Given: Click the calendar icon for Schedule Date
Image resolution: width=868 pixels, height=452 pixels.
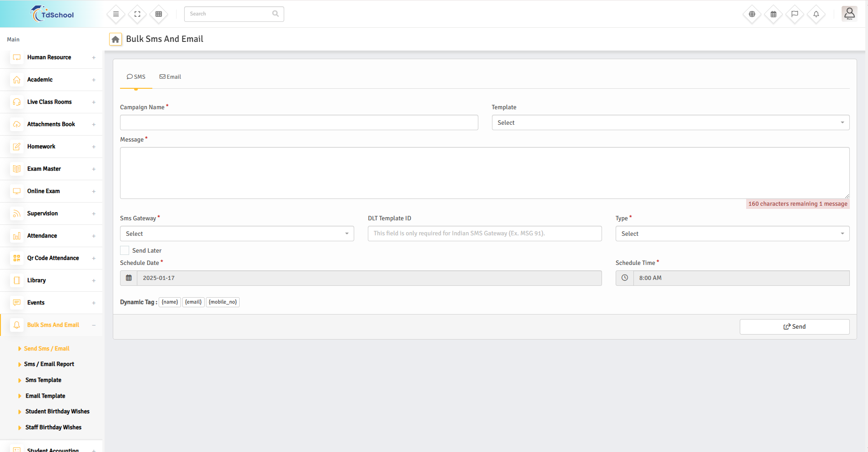Looking at the screenshot, I should (129, 278).
